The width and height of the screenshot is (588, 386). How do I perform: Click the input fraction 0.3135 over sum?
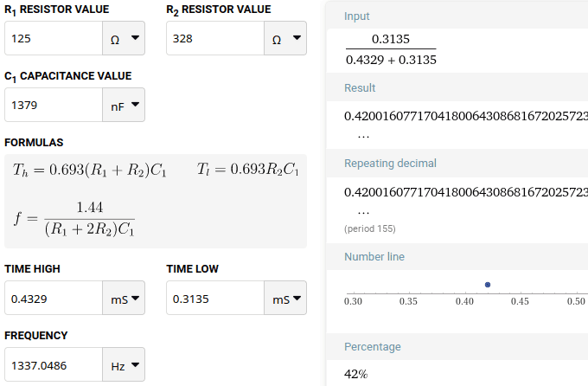(x=391, y=49)
